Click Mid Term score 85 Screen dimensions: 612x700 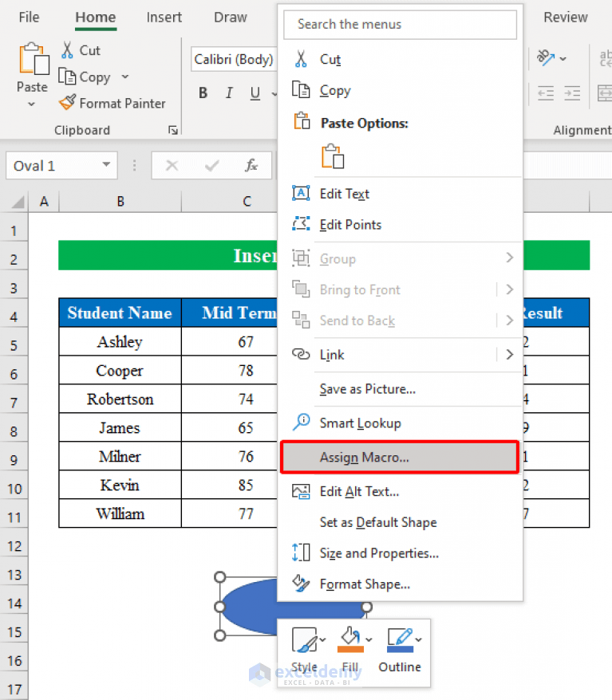coord(229,485)
